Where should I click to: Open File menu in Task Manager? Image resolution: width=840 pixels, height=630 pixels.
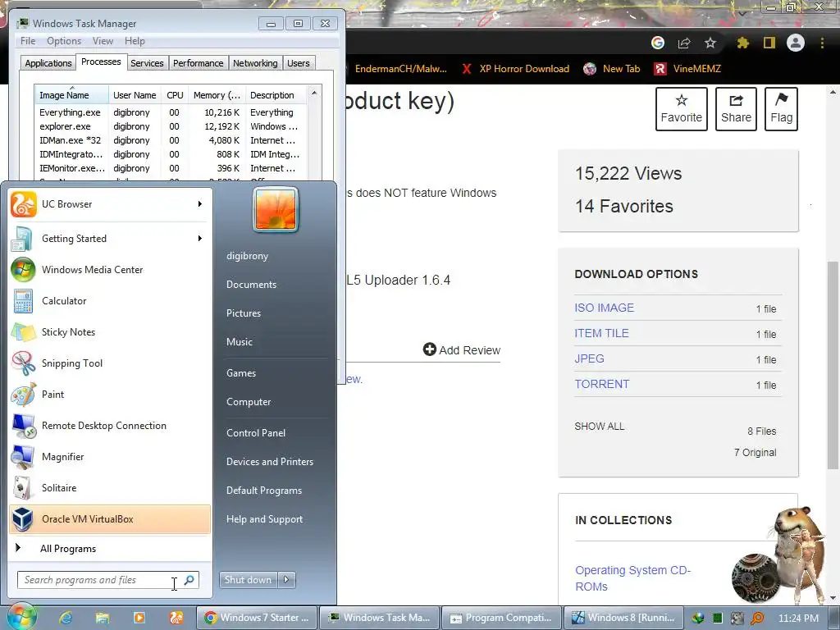pyautogui.click(x=28, y=41)
